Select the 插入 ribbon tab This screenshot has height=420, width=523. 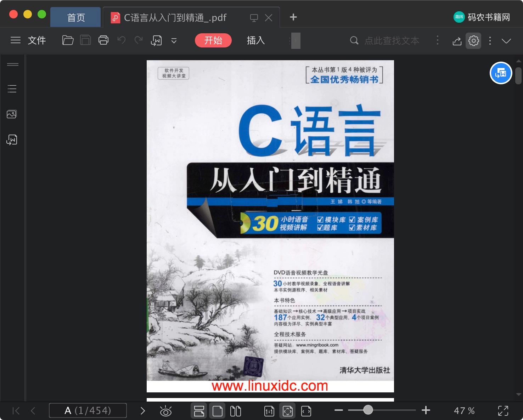(x=256, y=40)
